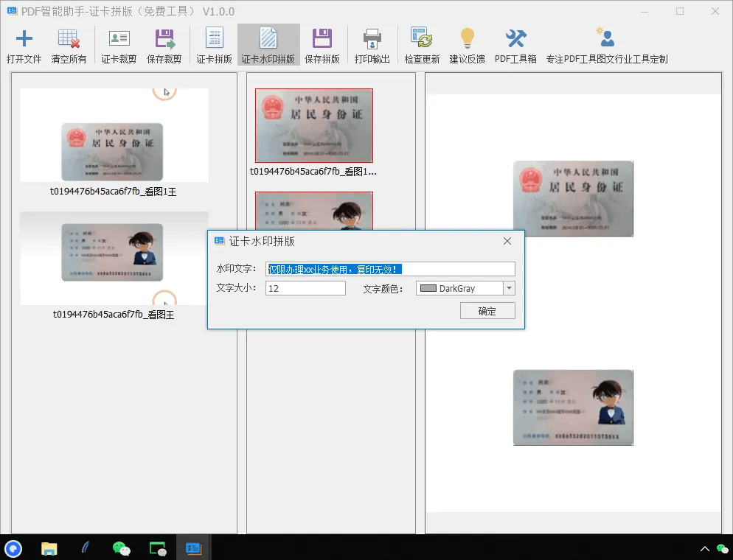Confirm the dialog with 确定 button
Viewport: 733px width, 560px height.
[x=487, y=311]
